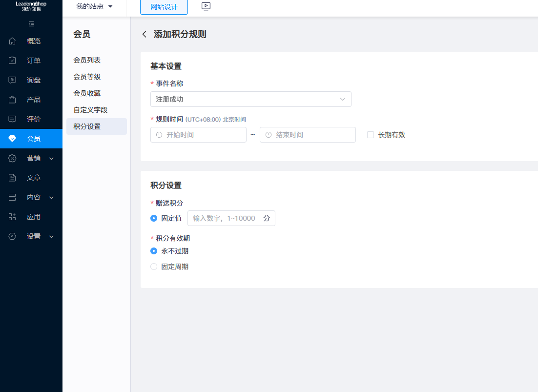Click the 网站设计 button

pos(164,7)
